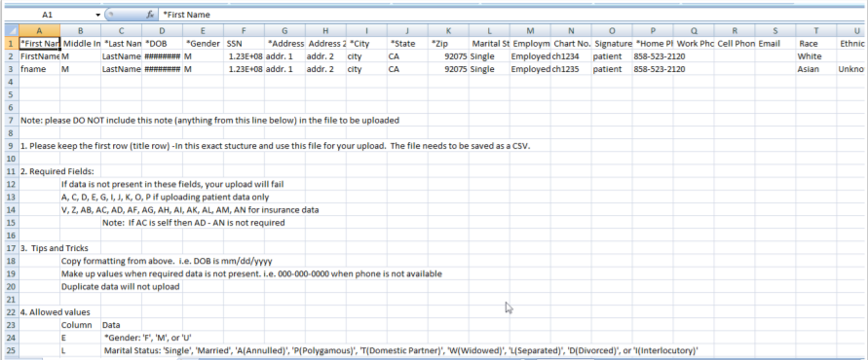Select the 'Duplicate data will not upload' cell

click(x=120, y=286)
